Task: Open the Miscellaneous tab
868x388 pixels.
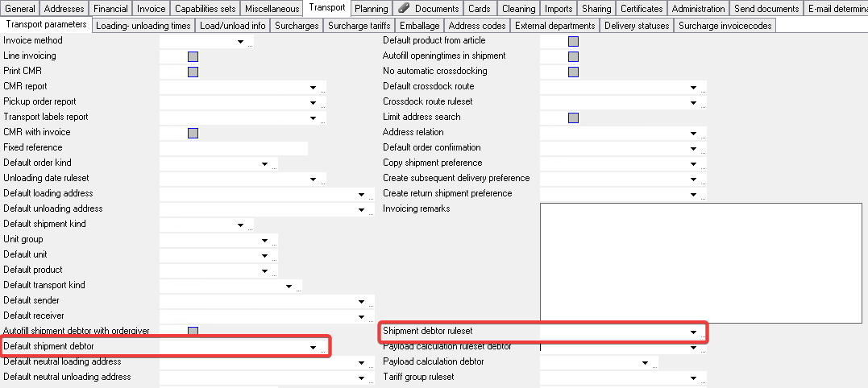Action: coord(272,9)
